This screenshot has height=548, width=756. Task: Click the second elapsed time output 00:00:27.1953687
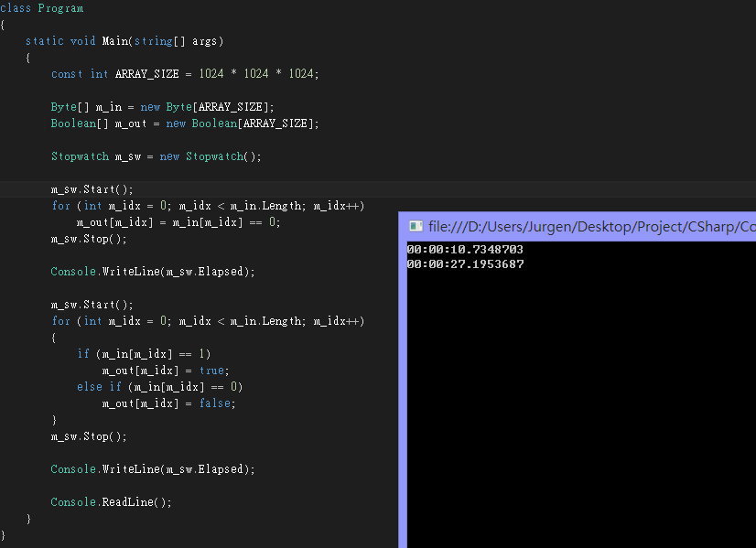pyautogui.click(x=465, y=264)
